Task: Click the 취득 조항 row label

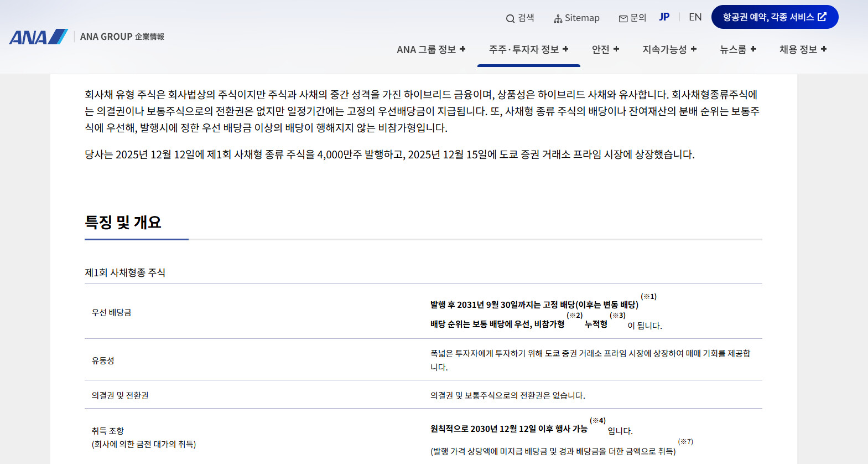Action: pyautogui.click(x=108, y=431)
